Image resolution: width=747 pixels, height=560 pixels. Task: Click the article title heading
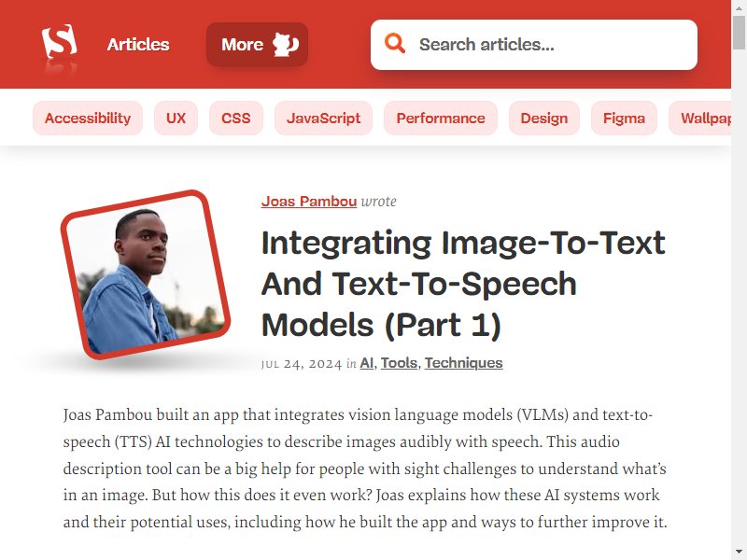463,284
